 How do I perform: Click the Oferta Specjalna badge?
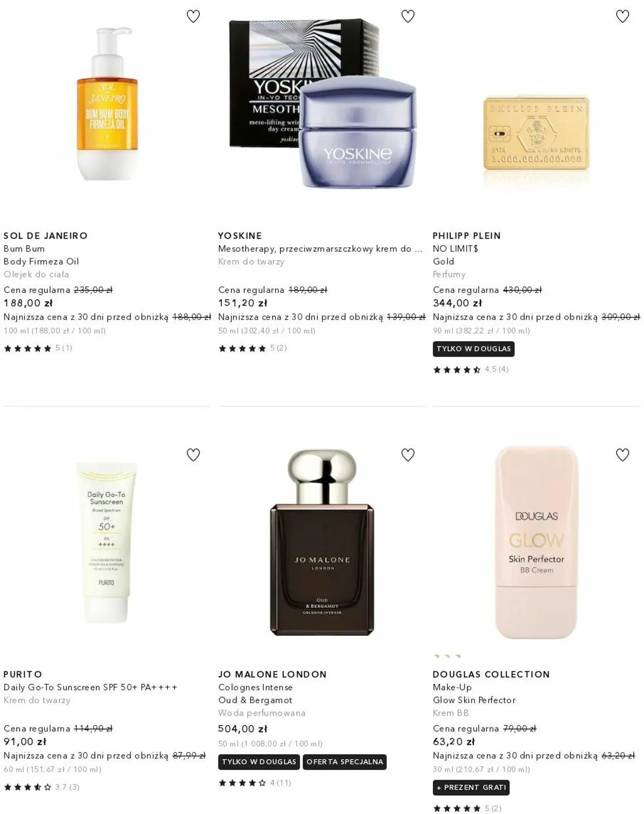(345, 762)
